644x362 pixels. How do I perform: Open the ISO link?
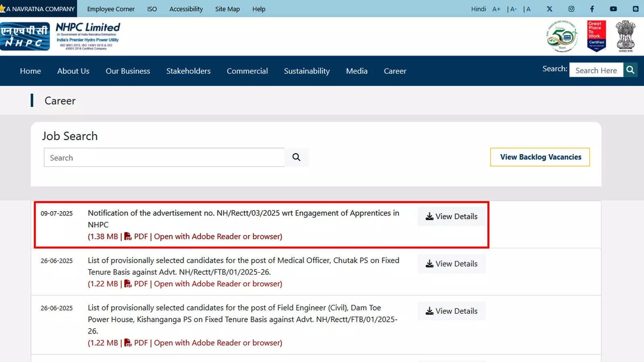point(152,9)
